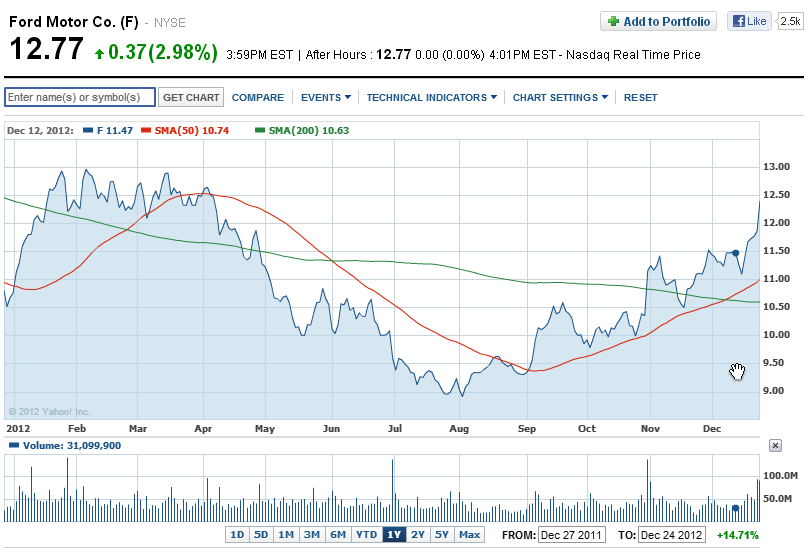This screenshot has height=548, width=810.
Task: Select the 5D time range tab
Action: [261, 535]
